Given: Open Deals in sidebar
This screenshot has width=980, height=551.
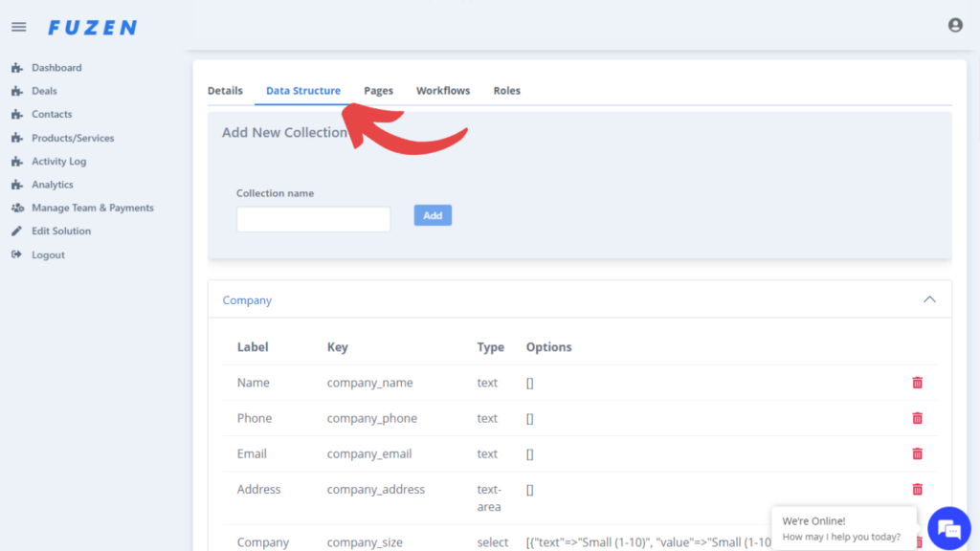Looking at the screenshot, I should pos(44,91).
